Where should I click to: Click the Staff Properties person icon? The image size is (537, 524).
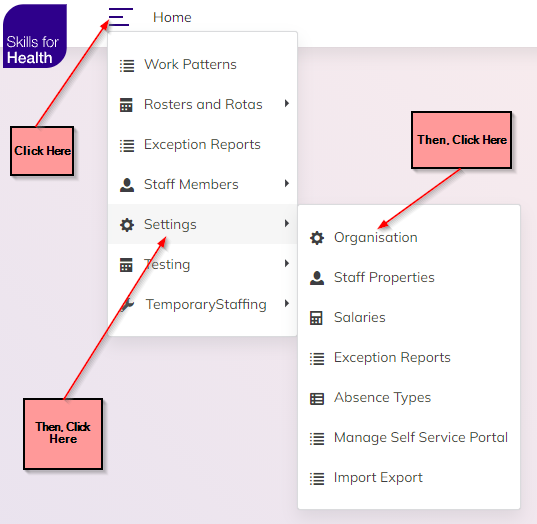coord(317,278)
